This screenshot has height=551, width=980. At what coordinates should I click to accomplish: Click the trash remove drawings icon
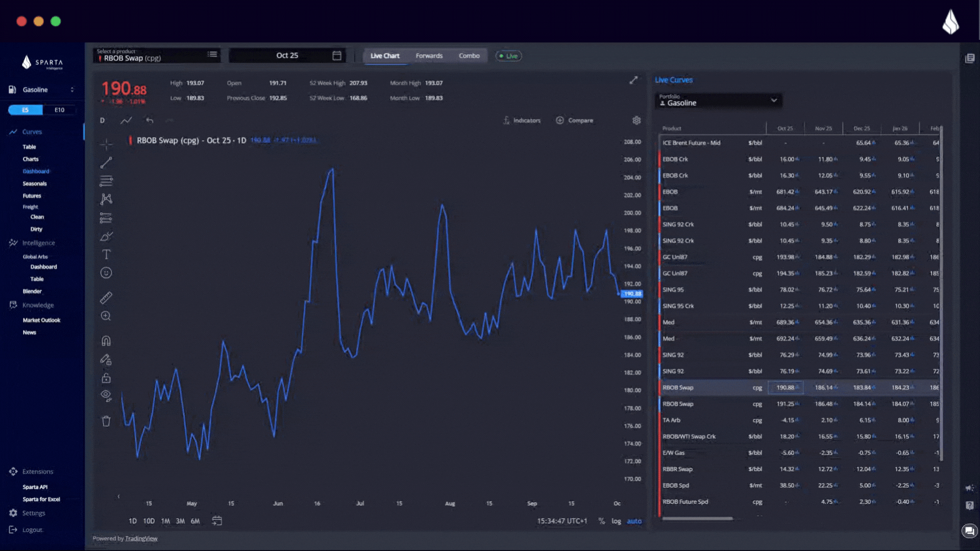tap(106, 421)
